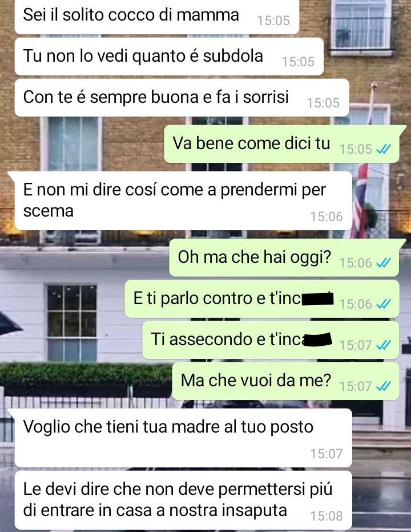Tap the double checkmark beside 'Oh ma che hai oggi?'
The width and height of the screenshot is (411, 532).
(384, 263)
